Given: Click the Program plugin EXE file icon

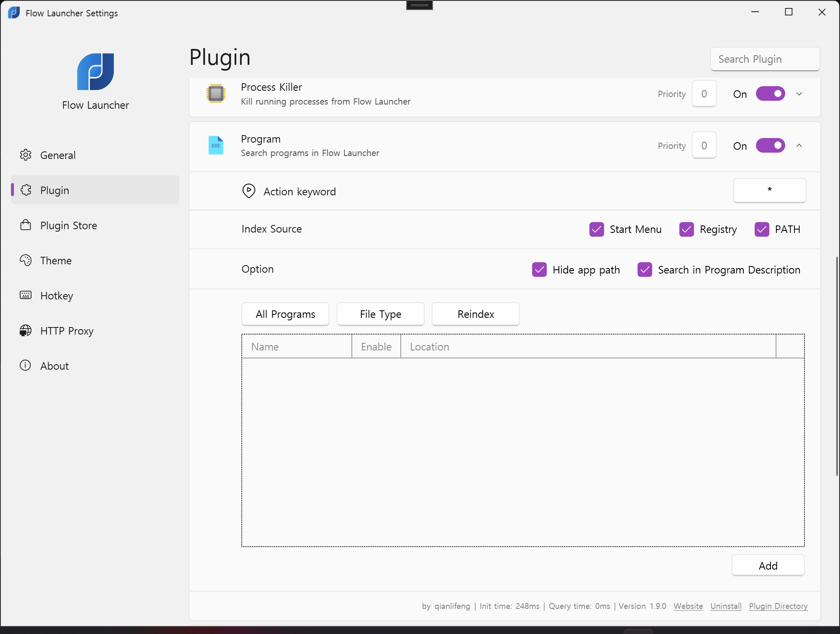Looking at the screenshot, I should point(216,146).
